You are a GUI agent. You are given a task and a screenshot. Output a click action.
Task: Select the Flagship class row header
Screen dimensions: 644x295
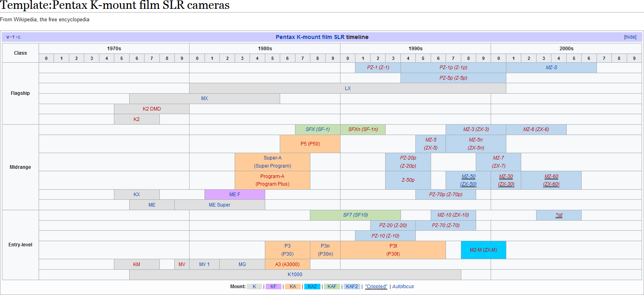pos(21,93)
